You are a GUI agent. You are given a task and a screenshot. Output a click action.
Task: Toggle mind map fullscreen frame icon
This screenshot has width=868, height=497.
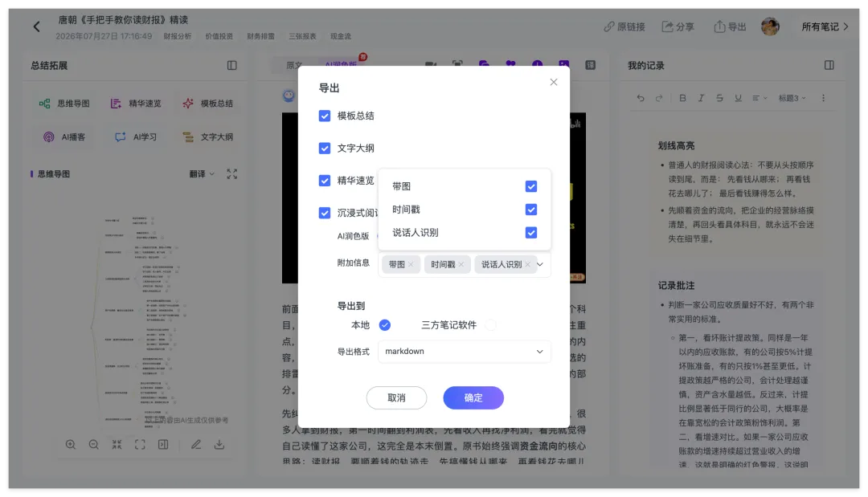[140, 445]
